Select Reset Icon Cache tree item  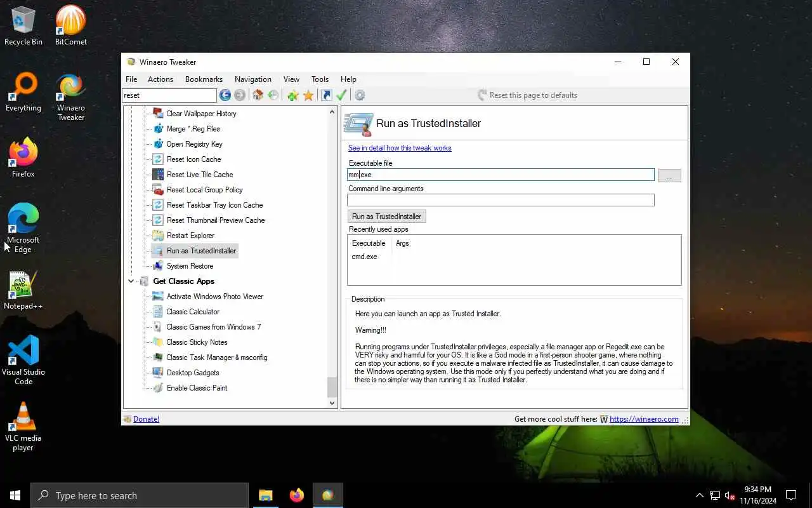coord(193,159)
